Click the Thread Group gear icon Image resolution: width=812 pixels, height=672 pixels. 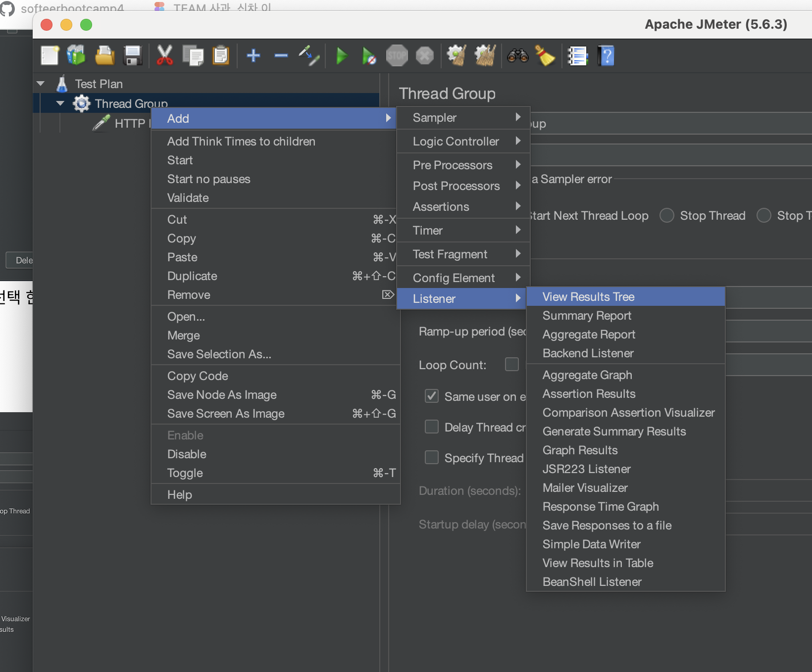click(82, 103)
